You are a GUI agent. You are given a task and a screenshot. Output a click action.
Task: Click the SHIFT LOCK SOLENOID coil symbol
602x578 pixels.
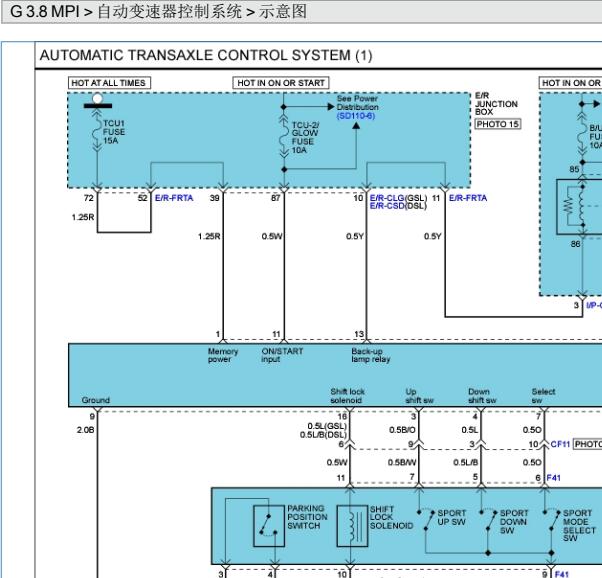[x=352, y=526]
